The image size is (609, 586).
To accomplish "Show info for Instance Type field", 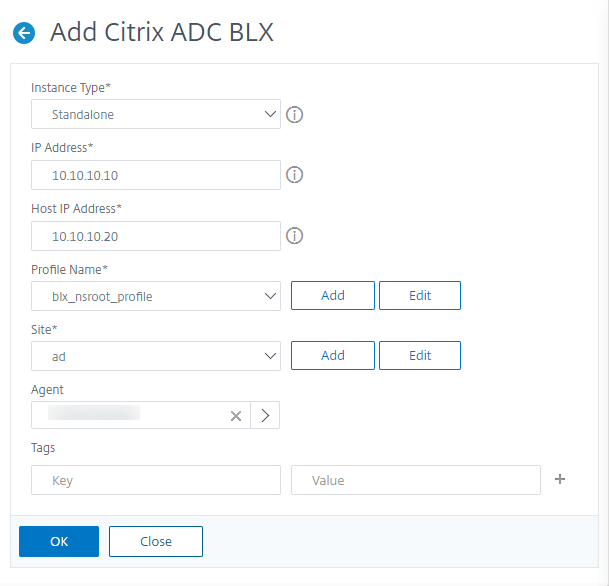I will pyautogui.click(x=294, y=115).
